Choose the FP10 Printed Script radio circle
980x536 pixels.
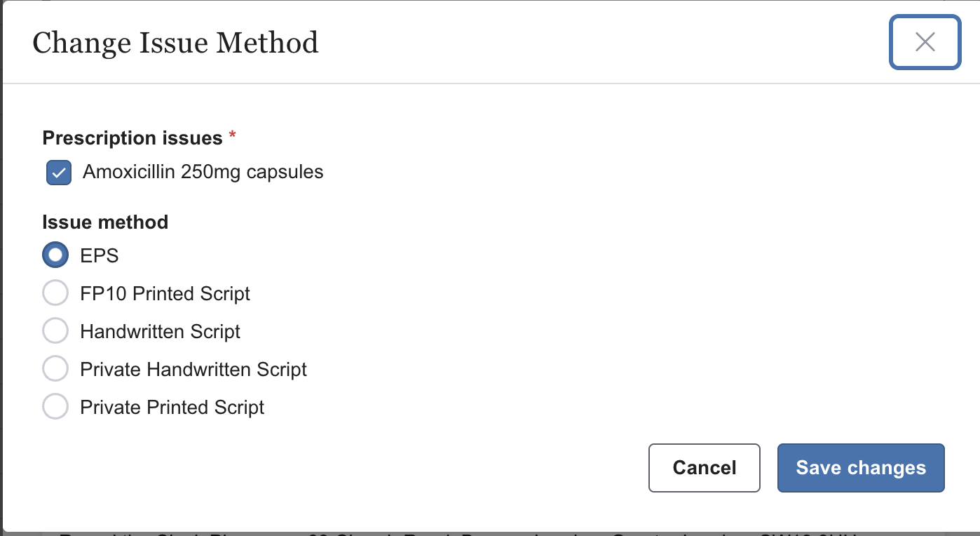click(x=55, y=293)
